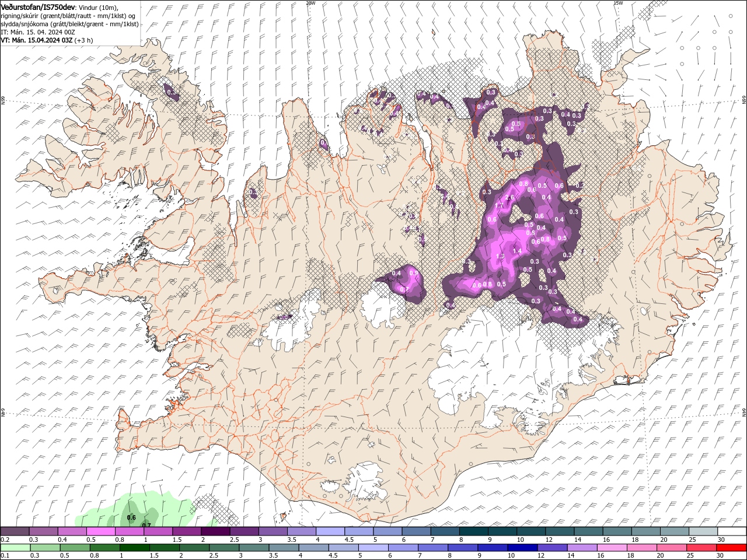Click the '20W' longitude label
This screenshot has height=560, width=747.
(310, 3)
